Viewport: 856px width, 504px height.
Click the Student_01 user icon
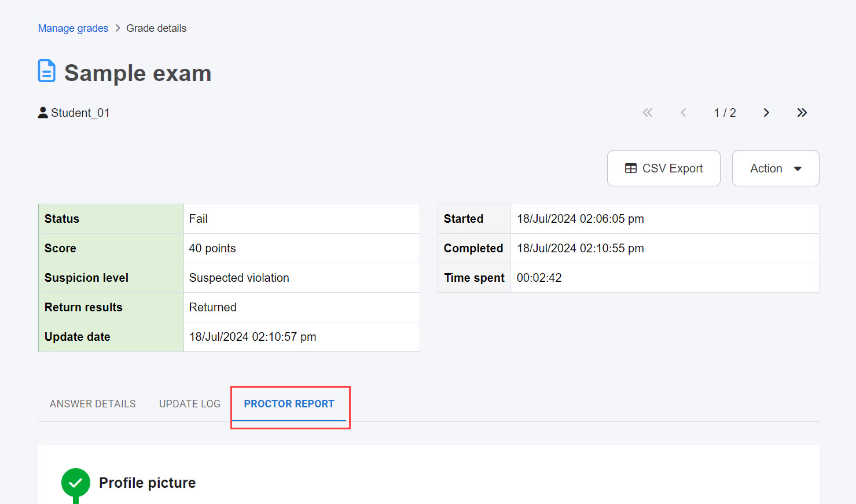tap(43, 113)
